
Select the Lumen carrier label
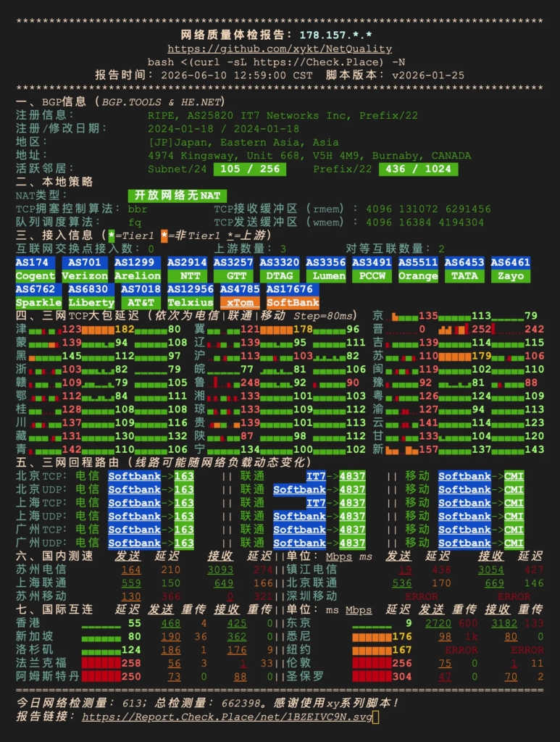pyautogui.click(x=326, y=276)
